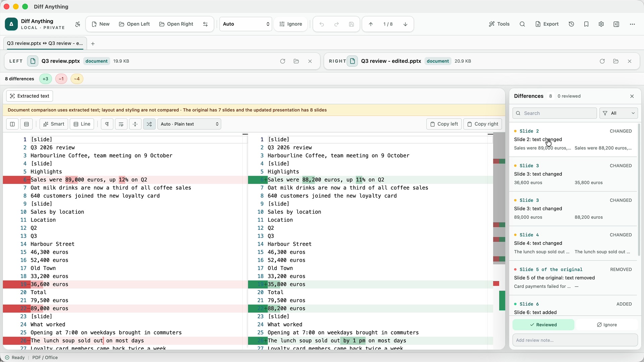The width and height of the screenshot is (644, 362).
Task: Click the redo arrow icon
Action: [x=336, y=24]
